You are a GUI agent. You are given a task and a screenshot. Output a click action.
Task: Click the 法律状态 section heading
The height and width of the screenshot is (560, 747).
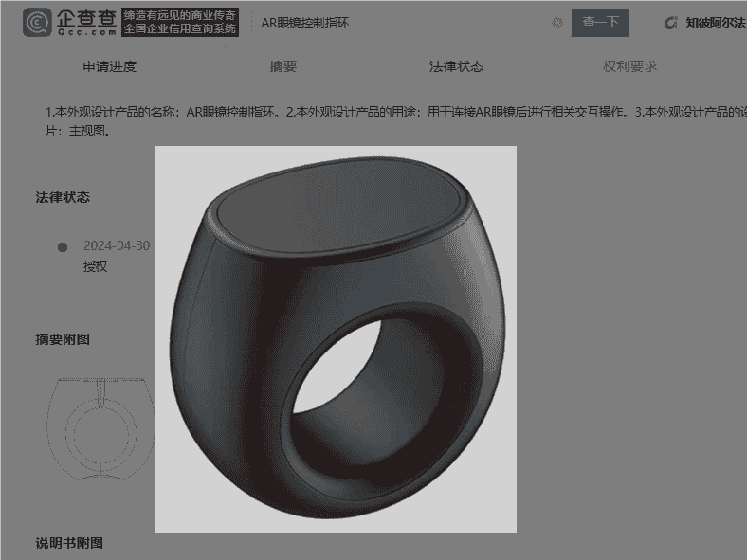point(63,197)
